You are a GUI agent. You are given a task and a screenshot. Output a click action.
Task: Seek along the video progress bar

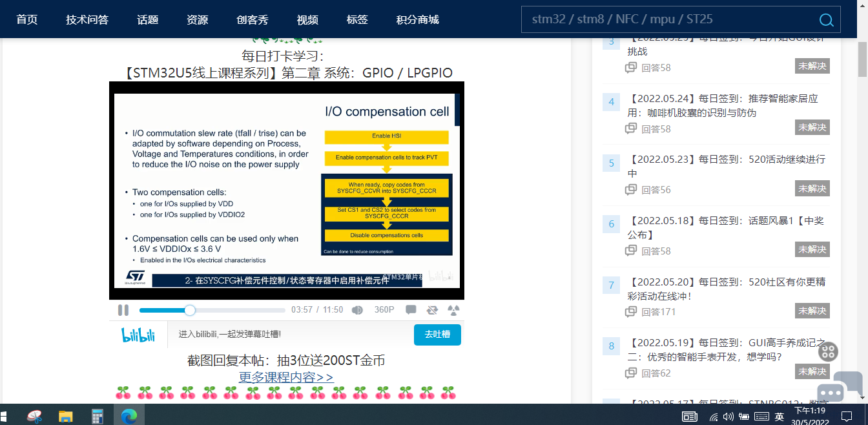212,310
